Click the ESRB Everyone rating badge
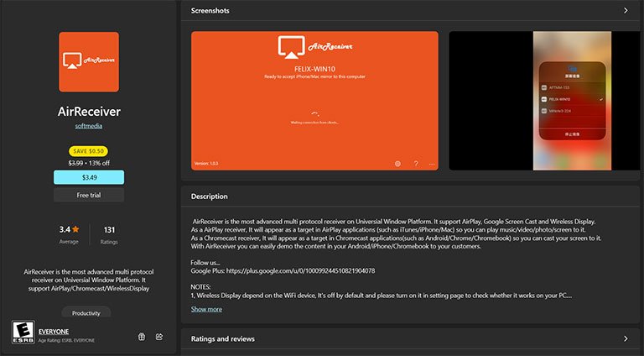644x356 pixels. point(23,332)
